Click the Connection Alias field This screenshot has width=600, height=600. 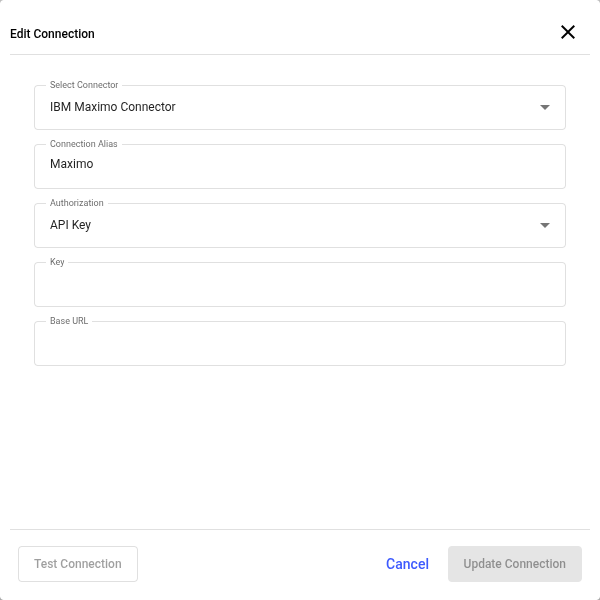300,166
